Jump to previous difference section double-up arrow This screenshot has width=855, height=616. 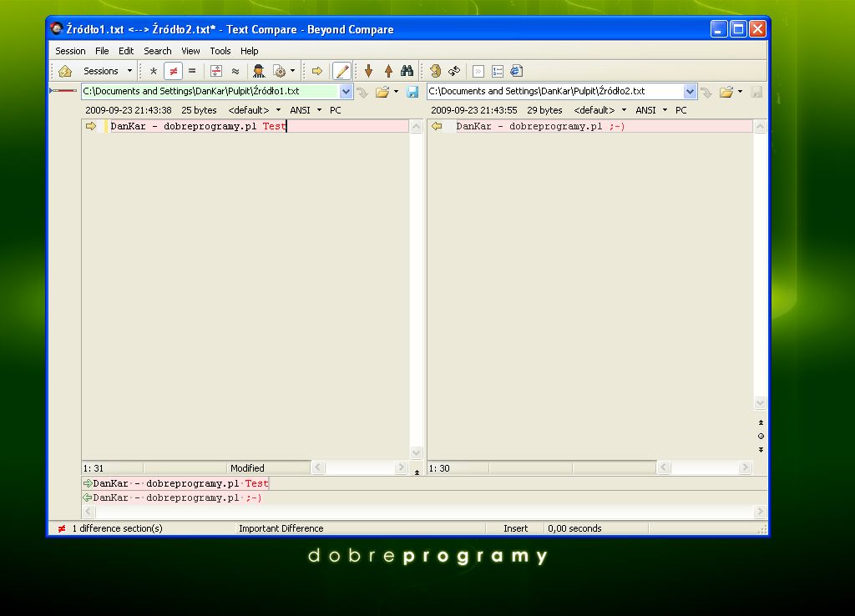[x=761, y=422]
